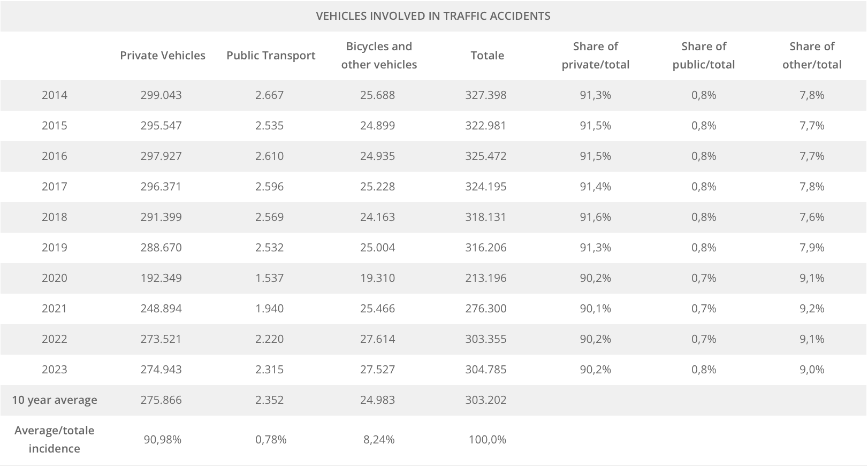Click the Private Vehicles column header

coord(162,56)
